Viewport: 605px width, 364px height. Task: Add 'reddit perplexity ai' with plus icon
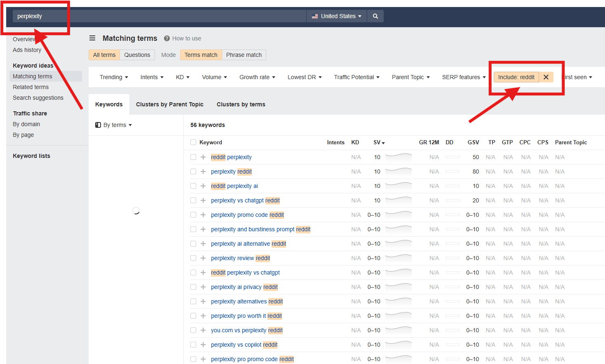click(x=203, y=186)
